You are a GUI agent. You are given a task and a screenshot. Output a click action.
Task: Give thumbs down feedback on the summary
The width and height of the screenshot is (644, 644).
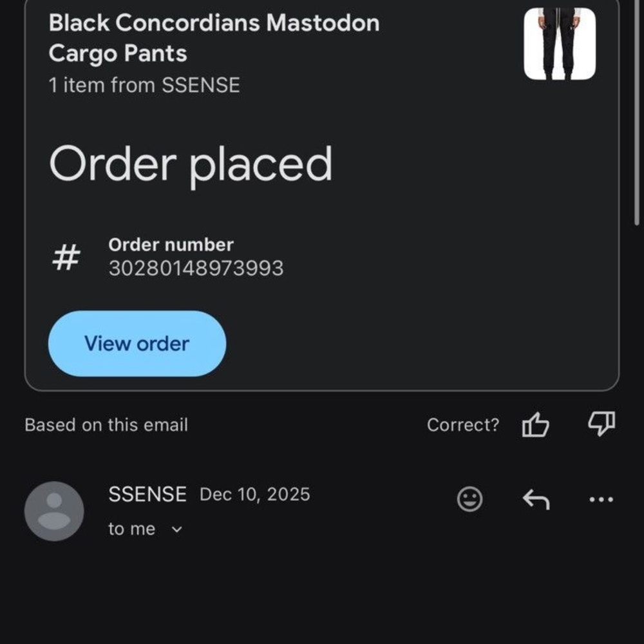click(601, 424)
